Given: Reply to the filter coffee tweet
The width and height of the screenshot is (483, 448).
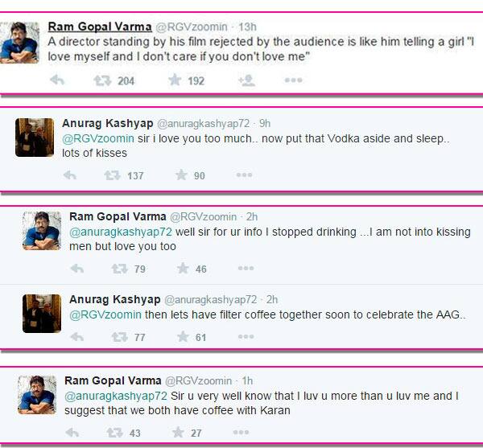Looking at the screenshot, I should click(x=77, y=337).
